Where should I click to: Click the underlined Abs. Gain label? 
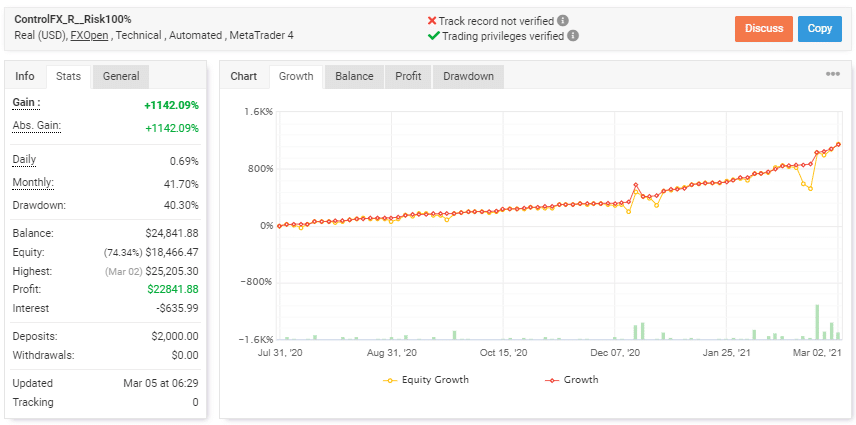point(36,126)
